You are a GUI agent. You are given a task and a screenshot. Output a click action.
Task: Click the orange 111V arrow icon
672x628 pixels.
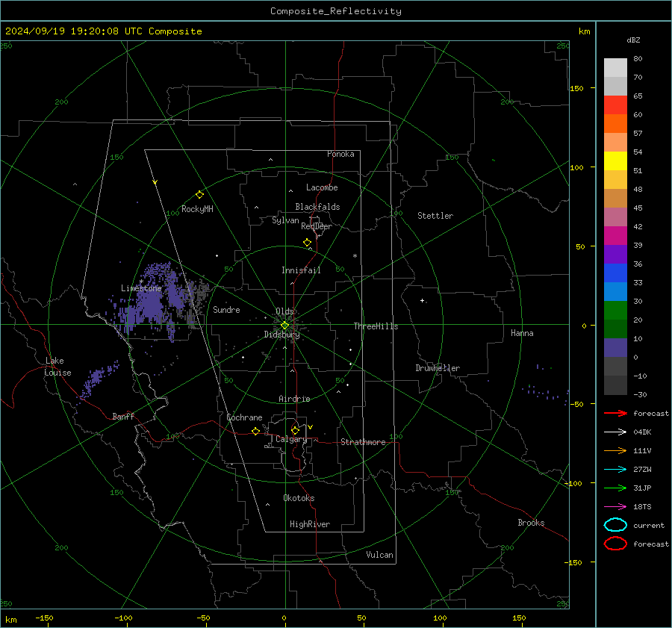(x=615, y=450)
